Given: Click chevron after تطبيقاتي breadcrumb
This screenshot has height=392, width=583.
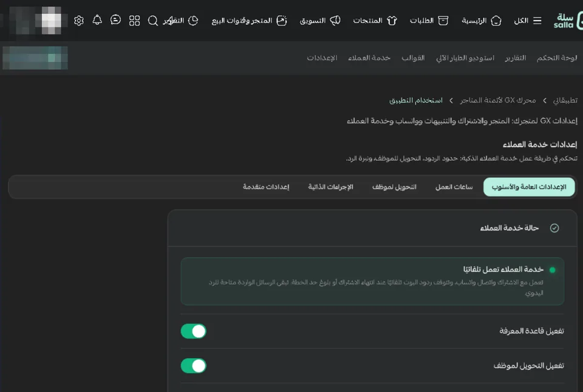Looking at the screenshot, I should [x=545, y=100].
